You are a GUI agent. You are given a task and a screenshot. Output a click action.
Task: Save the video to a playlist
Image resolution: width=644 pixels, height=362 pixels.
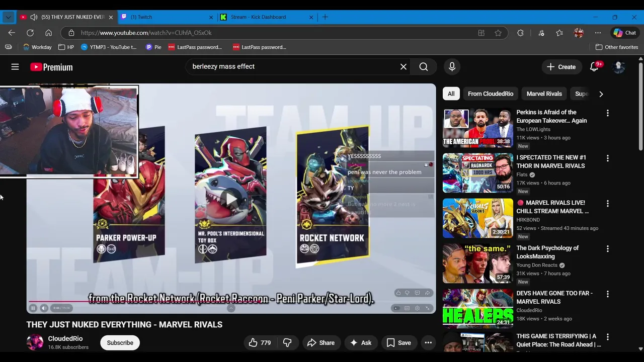click(x=399, y=343)
